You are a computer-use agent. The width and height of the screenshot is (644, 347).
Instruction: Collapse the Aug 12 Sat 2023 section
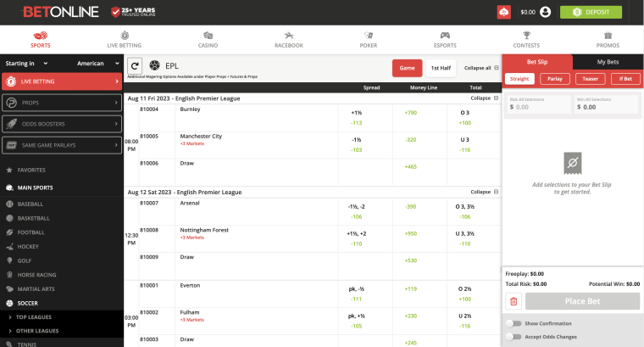tap(485, 192)
